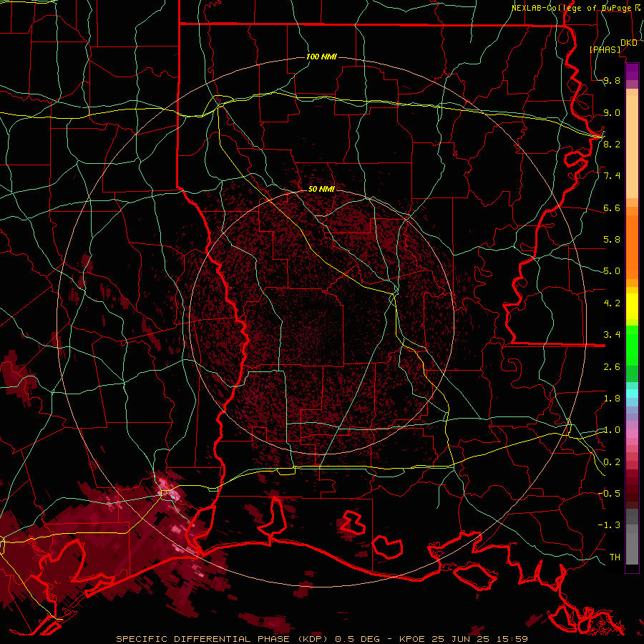644x644 pixels.
Task: Click the 1.0 value on color scale
Action: (612, 429)
